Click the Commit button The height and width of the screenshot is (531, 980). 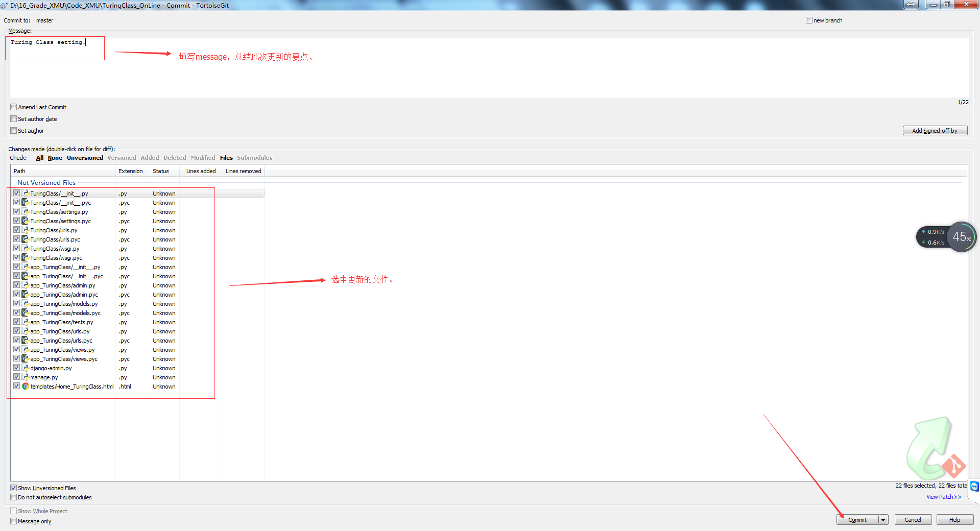(x=857, y=520)
